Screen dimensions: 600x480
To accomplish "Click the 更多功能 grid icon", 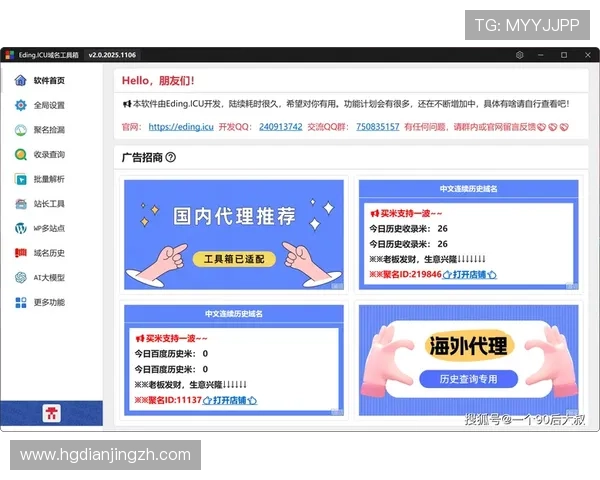I will [x=20, y=302].
